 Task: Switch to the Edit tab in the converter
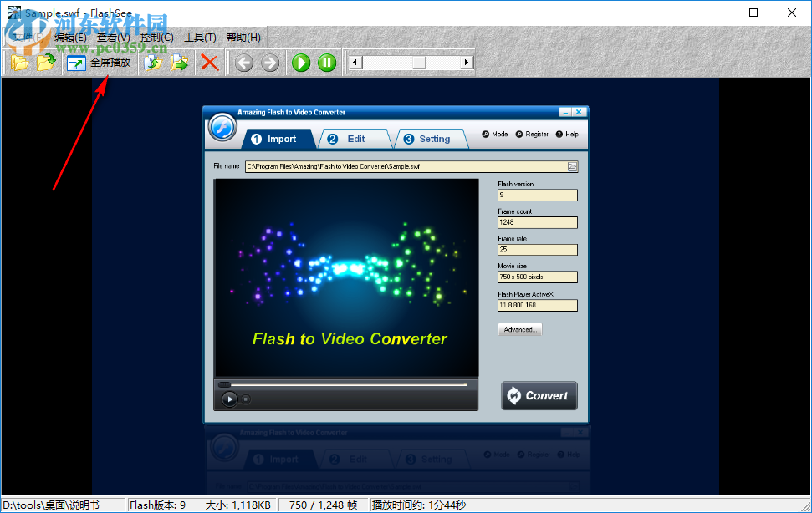(x=354, y=139)
